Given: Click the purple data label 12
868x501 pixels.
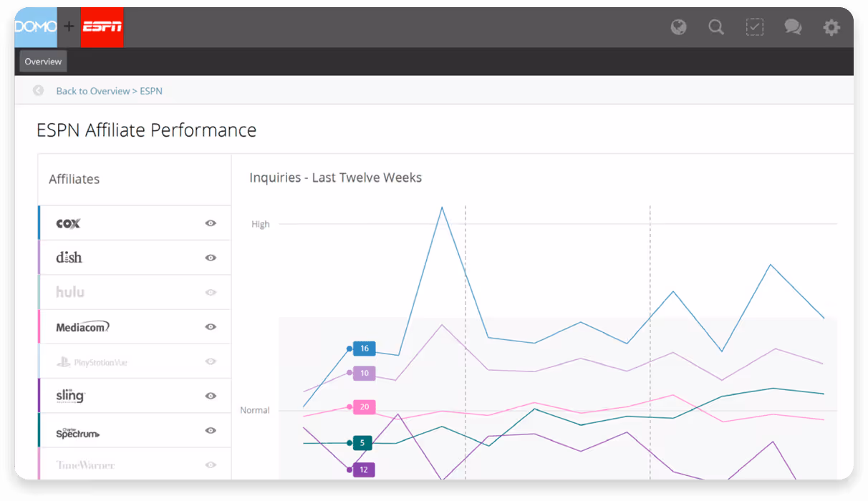Looking at the screenshot, I should tap(364, 470).
